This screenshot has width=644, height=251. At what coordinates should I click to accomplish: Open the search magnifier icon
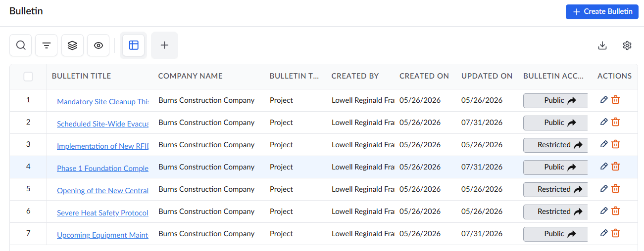(x=21, y=45)
